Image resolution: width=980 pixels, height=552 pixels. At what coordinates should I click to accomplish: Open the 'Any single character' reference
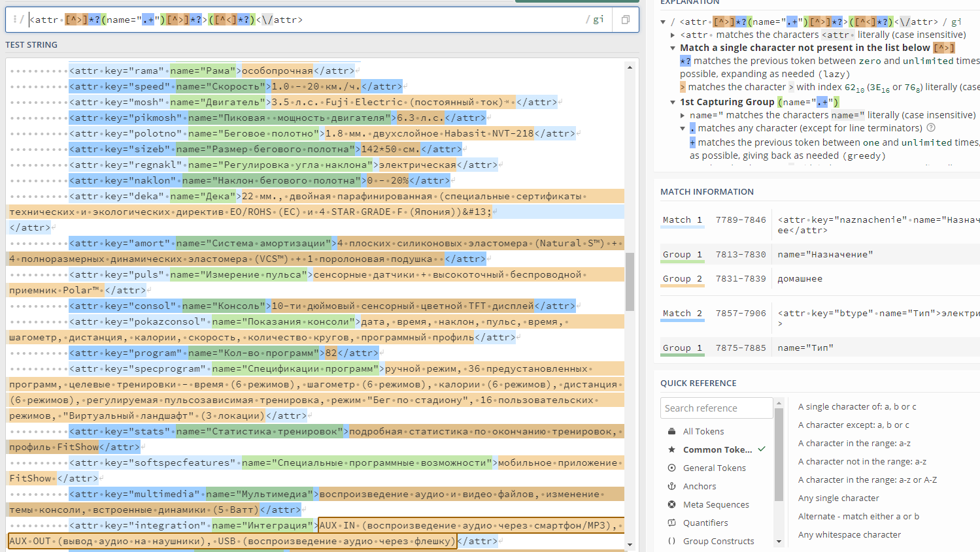839,498
